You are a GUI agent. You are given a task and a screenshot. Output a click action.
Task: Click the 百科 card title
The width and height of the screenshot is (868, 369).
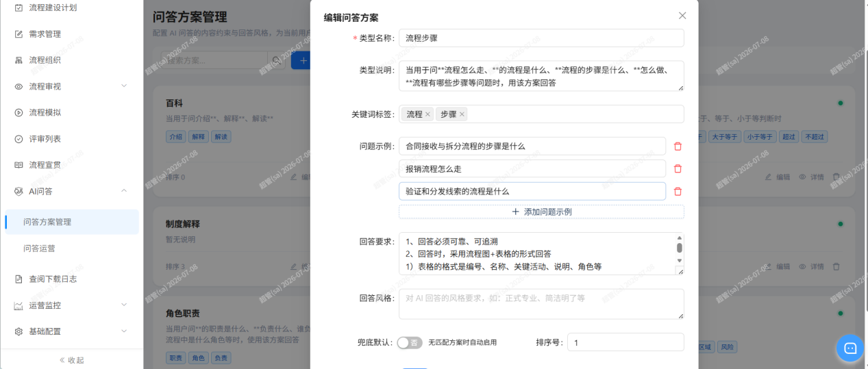174,103
